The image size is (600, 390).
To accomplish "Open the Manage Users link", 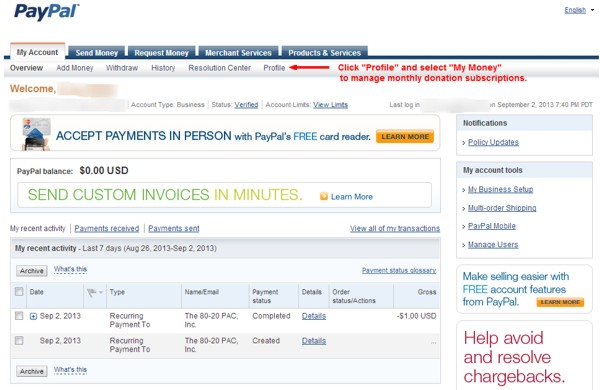I will pos(493,245).
